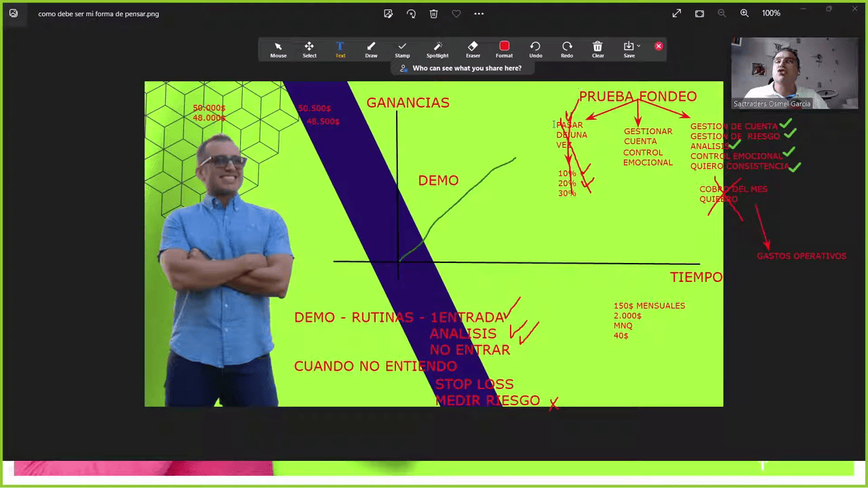Screen dimensions: 868x488
Task: Toggle the favorite heart icon
Action: click(456, 14)
